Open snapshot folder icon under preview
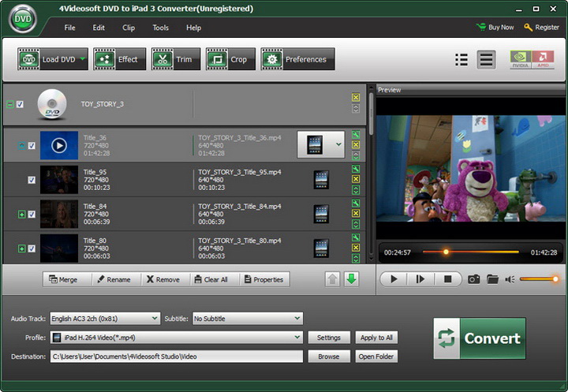The width and height of the screenshot is (568, 392). coord(492,279)
